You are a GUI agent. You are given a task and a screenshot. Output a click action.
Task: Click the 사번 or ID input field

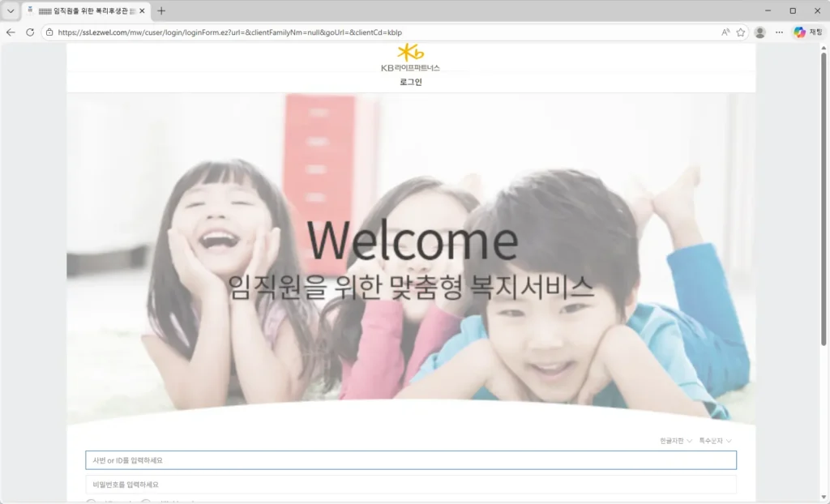coord(411,459)
